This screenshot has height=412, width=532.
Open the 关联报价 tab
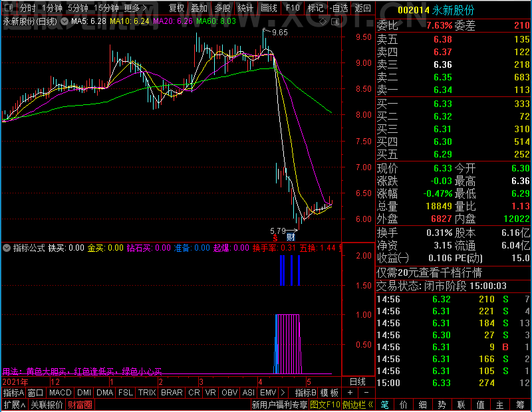(47, 405)
